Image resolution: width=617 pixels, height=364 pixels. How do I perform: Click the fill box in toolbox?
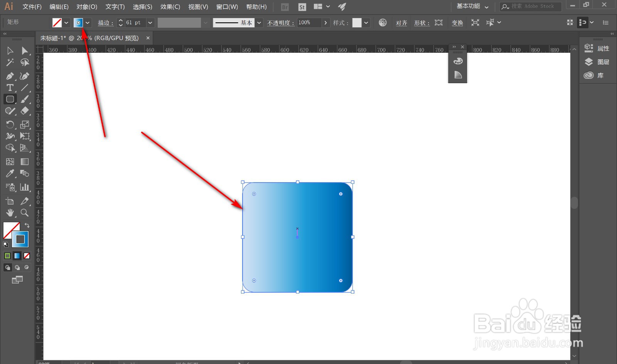click(x=8, y=228)
